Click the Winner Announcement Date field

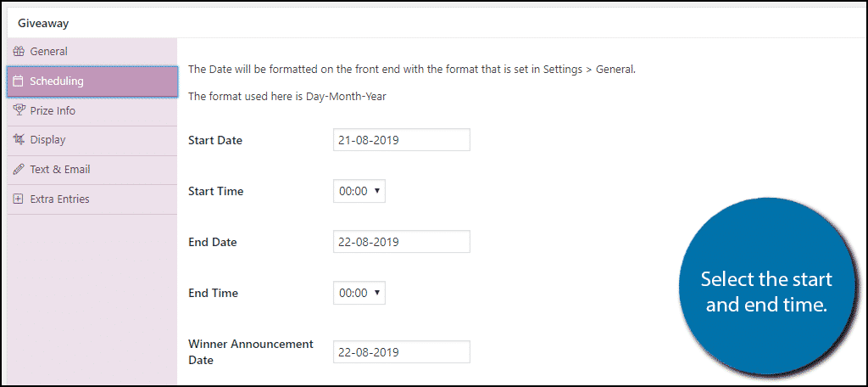[x=401, y=352]
